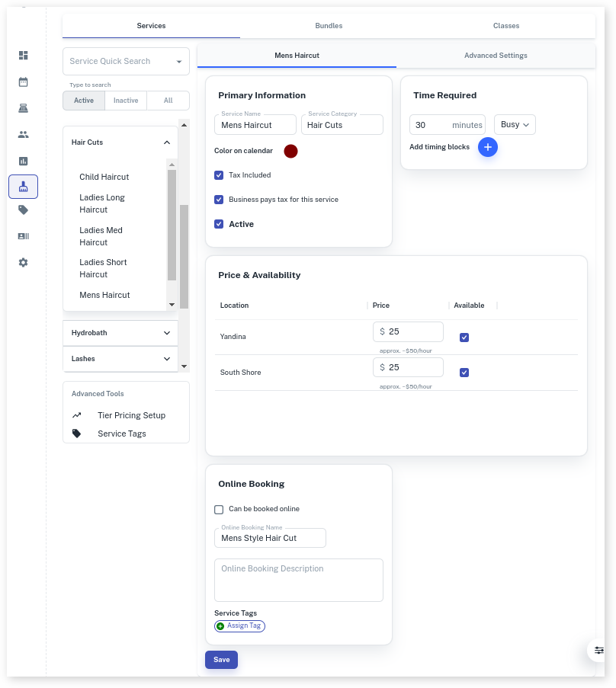Toggle the Yandina Available checkbox
The image size is (616, 688).
(464, 338)
